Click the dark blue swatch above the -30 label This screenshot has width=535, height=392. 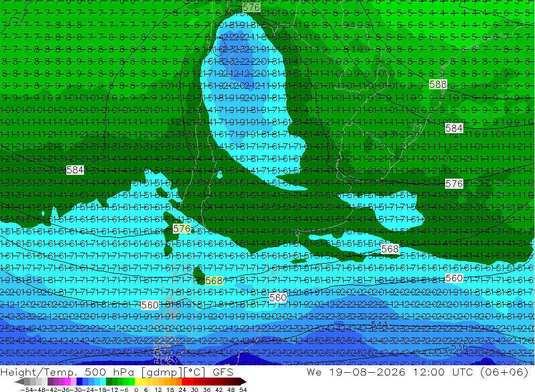(79, 382)
